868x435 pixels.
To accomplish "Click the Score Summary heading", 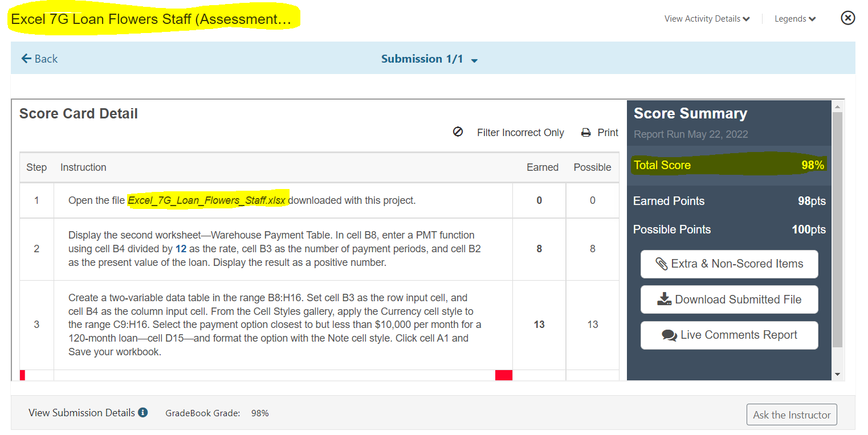I will click(x=690, y=113).
